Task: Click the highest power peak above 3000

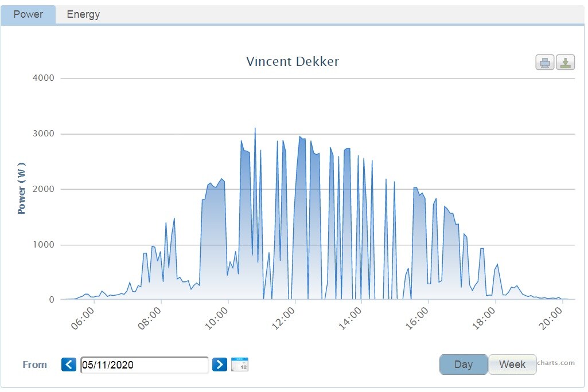Action: pos(255,129)
